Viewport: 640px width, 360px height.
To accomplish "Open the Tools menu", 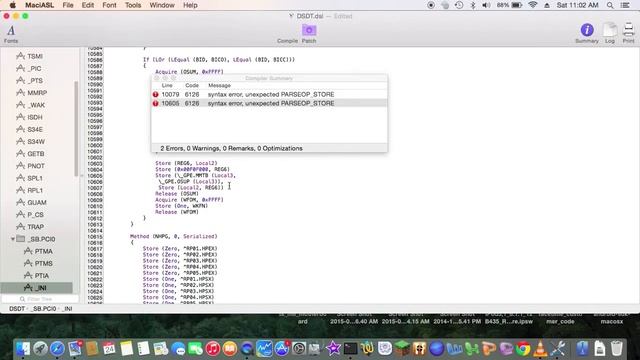I will [x=133, y=5].
